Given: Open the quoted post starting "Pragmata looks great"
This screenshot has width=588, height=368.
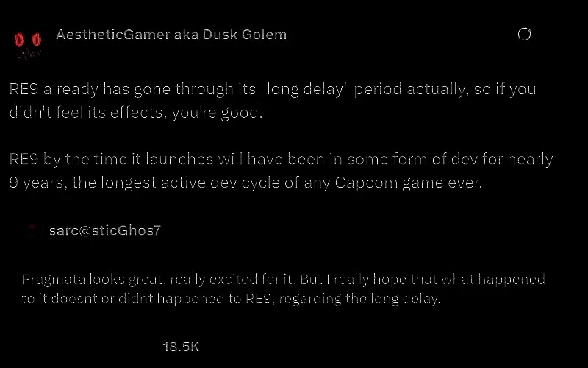Looking at the screenshot, I should point(283,289).
